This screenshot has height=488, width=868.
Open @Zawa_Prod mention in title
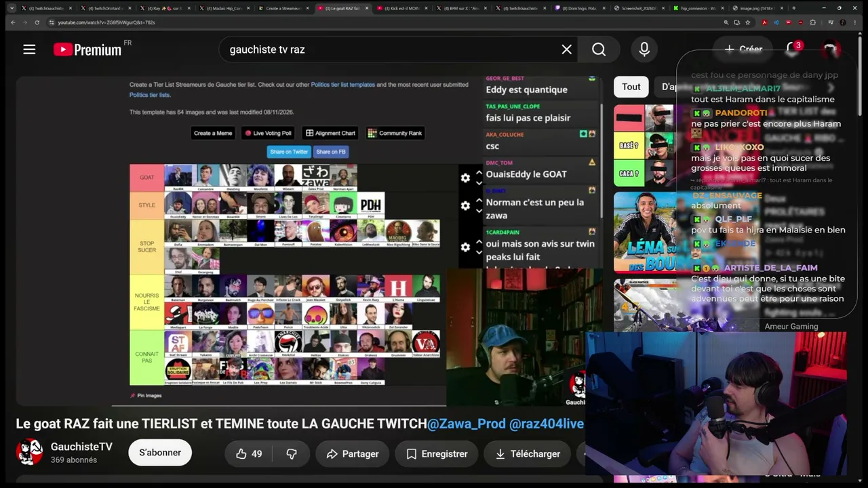[467, 424]
